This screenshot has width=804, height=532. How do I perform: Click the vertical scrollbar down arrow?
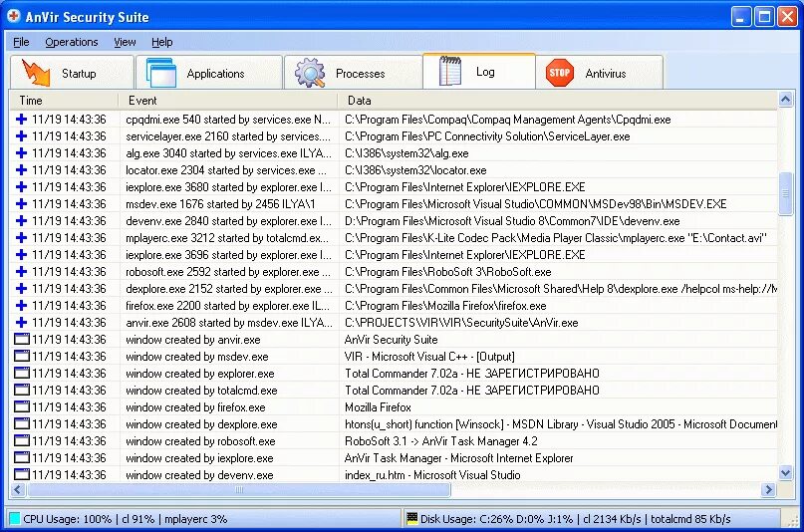point(785,473)
